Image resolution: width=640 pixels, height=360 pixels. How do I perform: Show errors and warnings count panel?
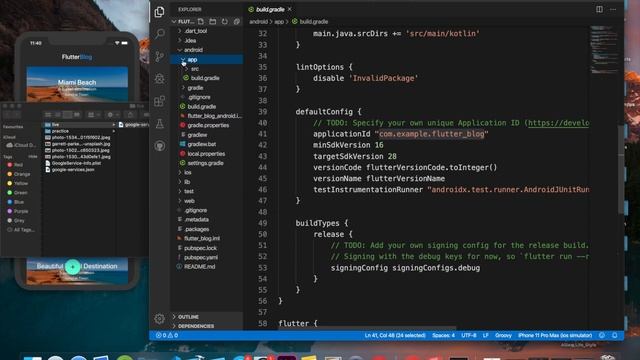(x=167, y=335)
